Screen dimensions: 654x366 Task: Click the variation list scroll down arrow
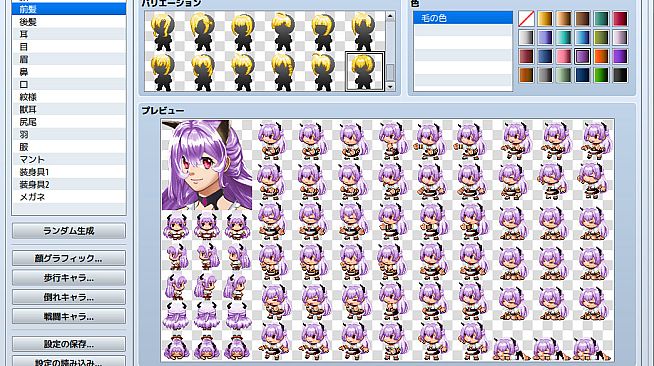tap(390, 87)
